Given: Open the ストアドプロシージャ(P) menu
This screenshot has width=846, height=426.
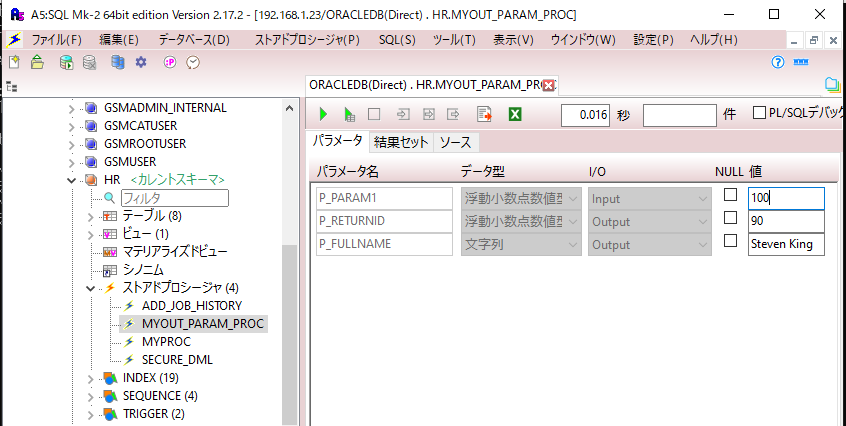Looking at the screenshot, I should [x=306, y=40].
